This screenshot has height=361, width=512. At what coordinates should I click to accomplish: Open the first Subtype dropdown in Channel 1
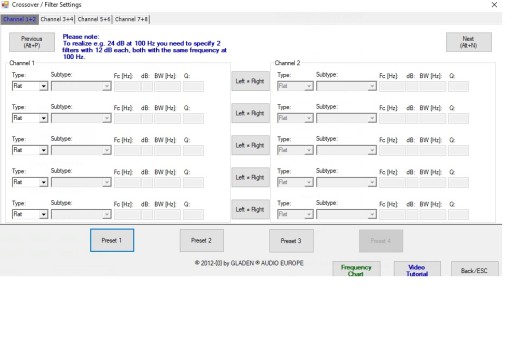[81, 86]
